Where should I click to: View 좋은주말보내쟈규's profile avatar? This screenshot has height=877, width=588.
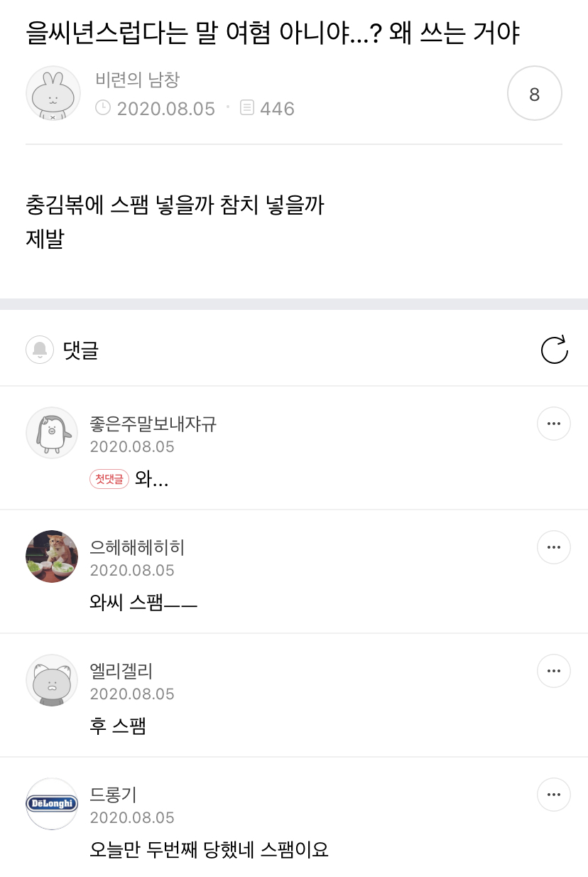52,433
